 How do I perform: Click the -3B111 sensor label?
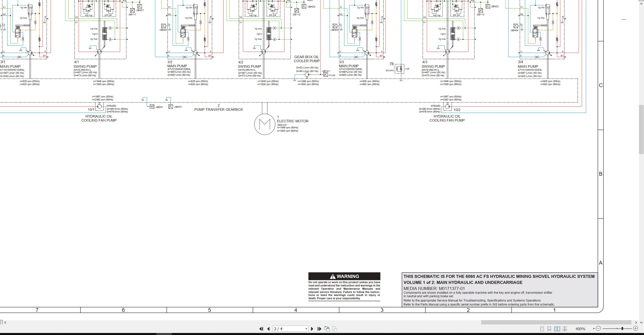132,15
